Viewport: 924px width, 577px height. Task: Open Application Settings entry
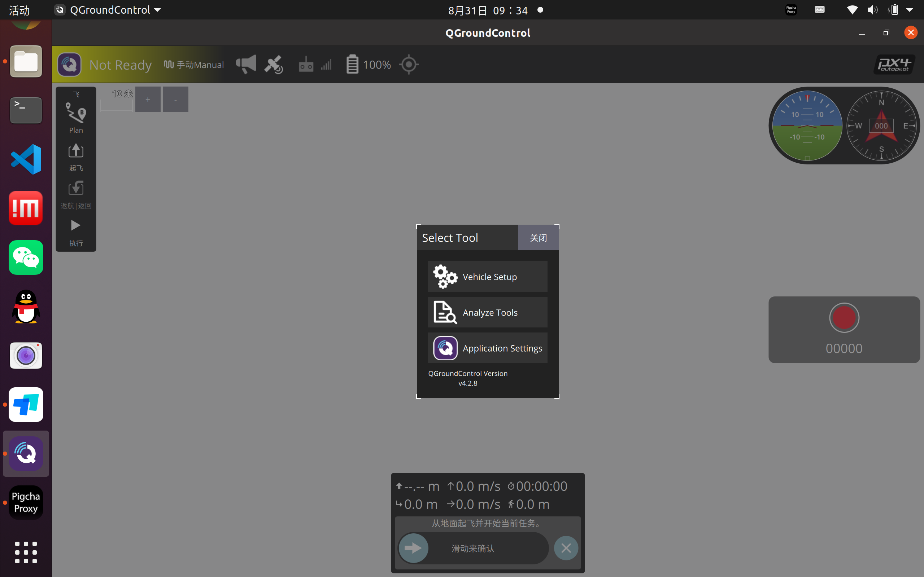coord(487,348)
